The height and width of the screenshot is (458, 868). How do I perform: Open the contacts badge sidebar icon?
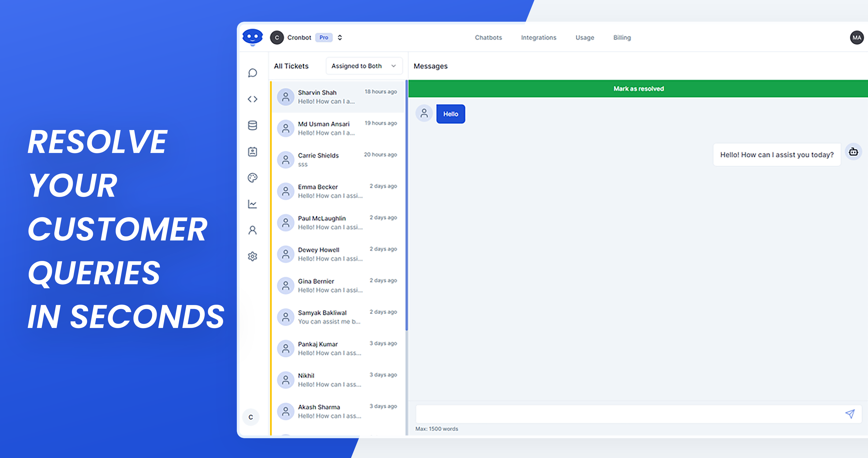point(252,152)
